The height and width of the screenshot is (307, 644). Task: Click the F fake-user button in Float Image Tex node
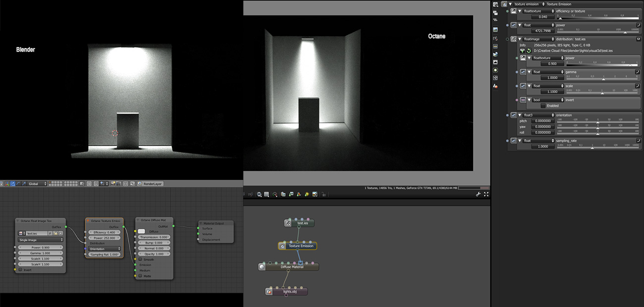click(x=50, y=233)
